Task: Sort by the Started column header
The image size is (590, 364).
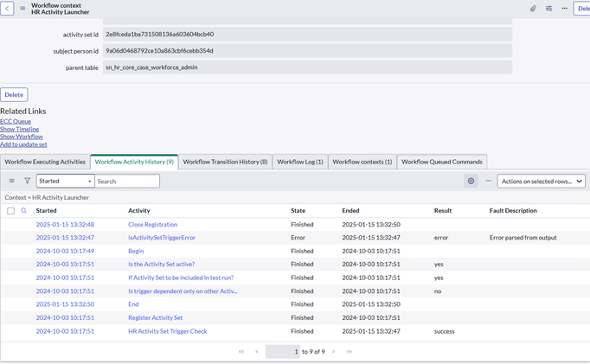Action: point(46,211)
